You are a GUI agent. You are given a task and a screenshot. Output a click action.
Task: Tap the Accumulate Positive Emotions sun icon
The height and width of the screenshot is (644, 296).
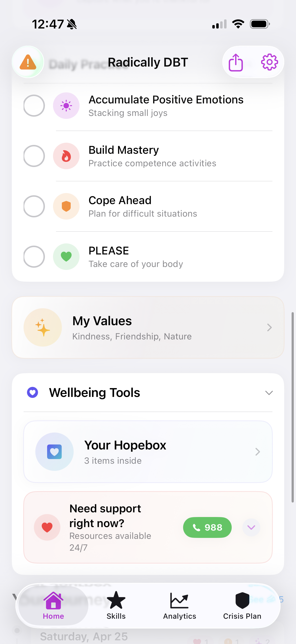coord(66,106)
